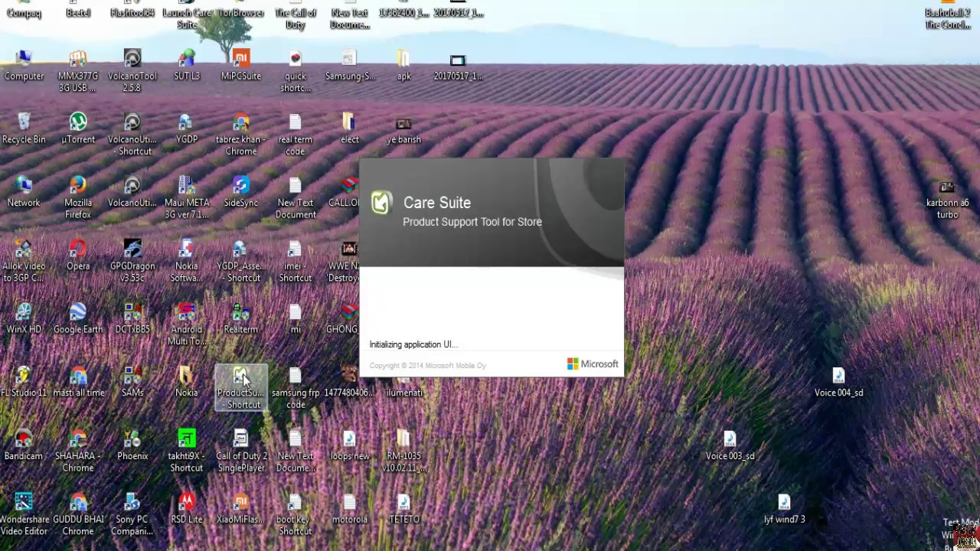Open the YGDP desktop icon

(187, 129)
